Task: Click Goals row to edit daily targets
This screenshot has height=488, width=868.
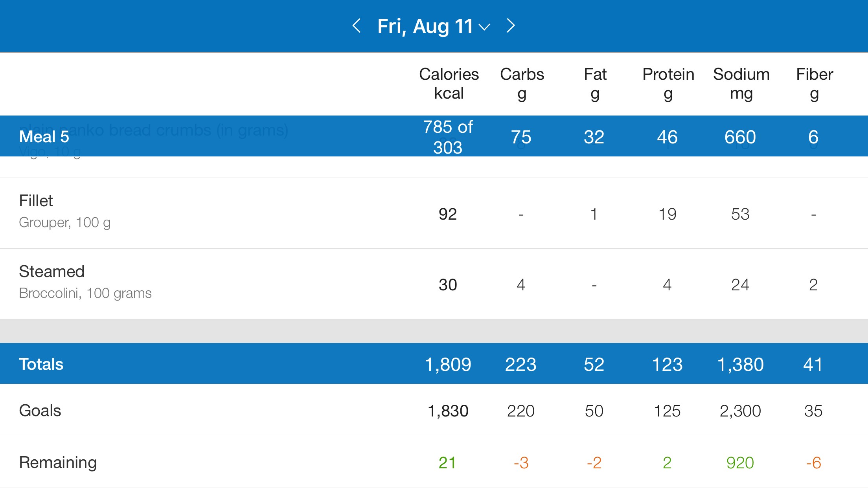Action: coord(434,411)
